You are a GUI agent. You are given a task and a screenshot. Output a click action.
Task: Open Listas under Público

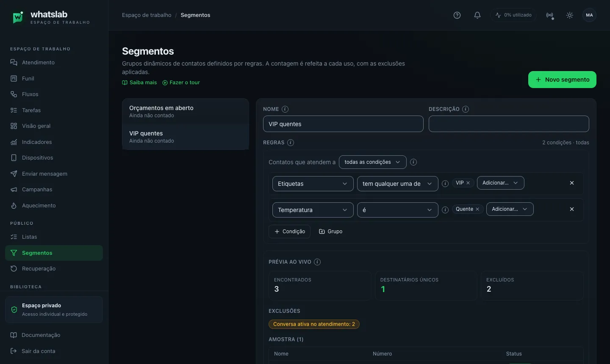pos(54,237)
